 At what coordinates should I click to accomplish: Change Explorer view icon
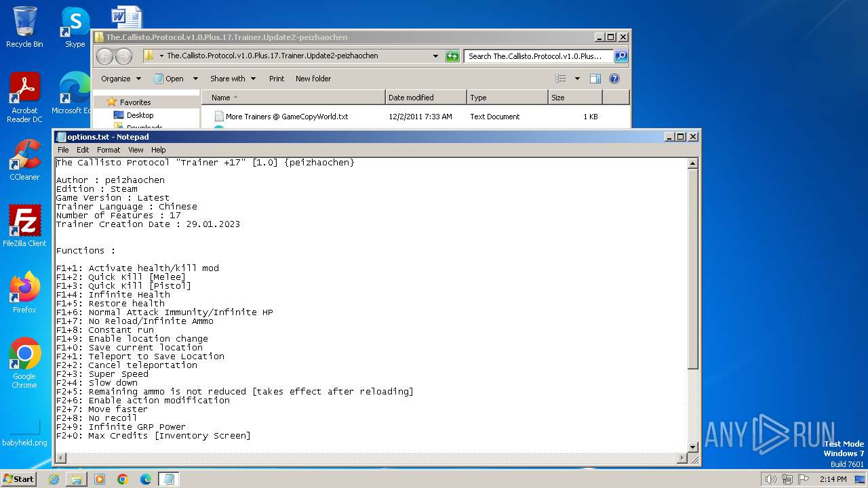tap(561, 79)
